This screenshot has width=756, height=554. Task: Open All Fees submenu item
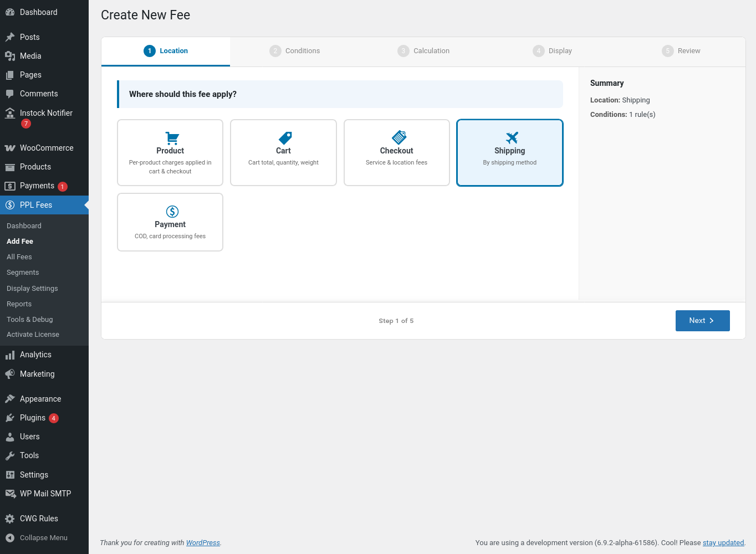tap(19, 257)
